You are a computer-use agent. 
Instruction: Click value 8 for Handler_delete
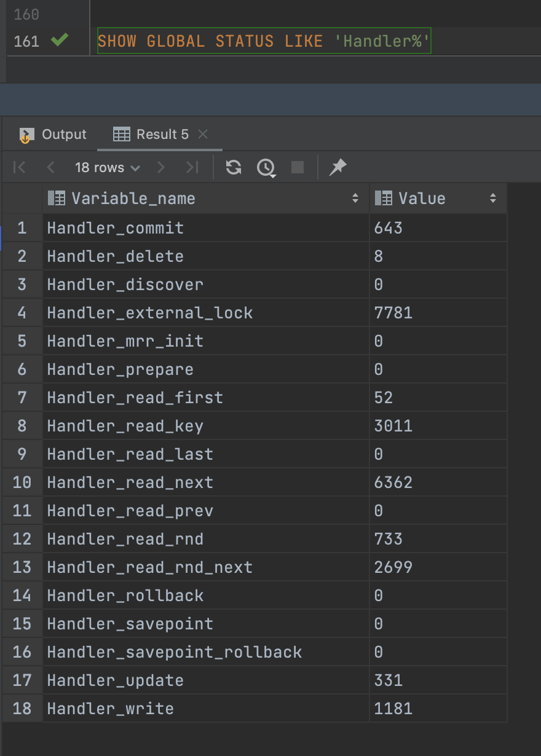pos(438,256)
